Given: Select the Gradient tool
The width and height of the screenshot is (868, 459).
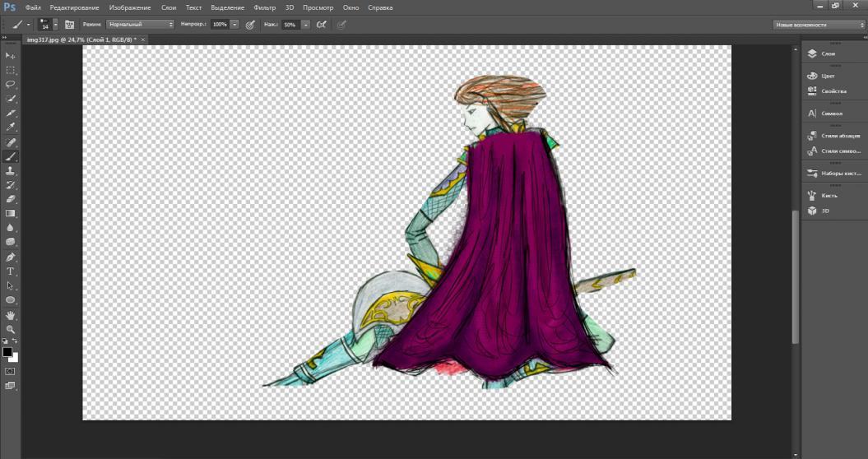Looking at the screenshot, I should pos(11,213).
